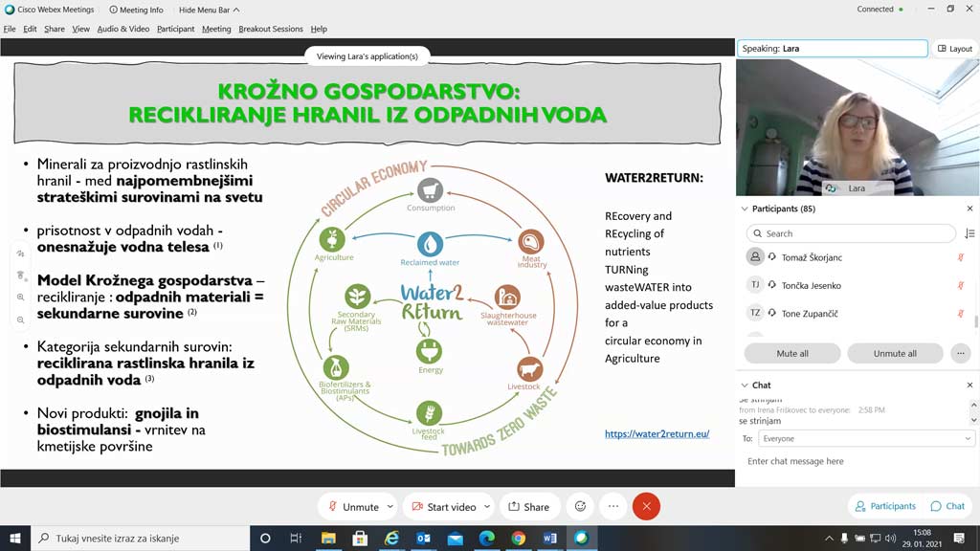The height and width of the screenshot is (551, 980).
Task: Open the Share menu
Action: pyautogui.click(x=55, y=29)
